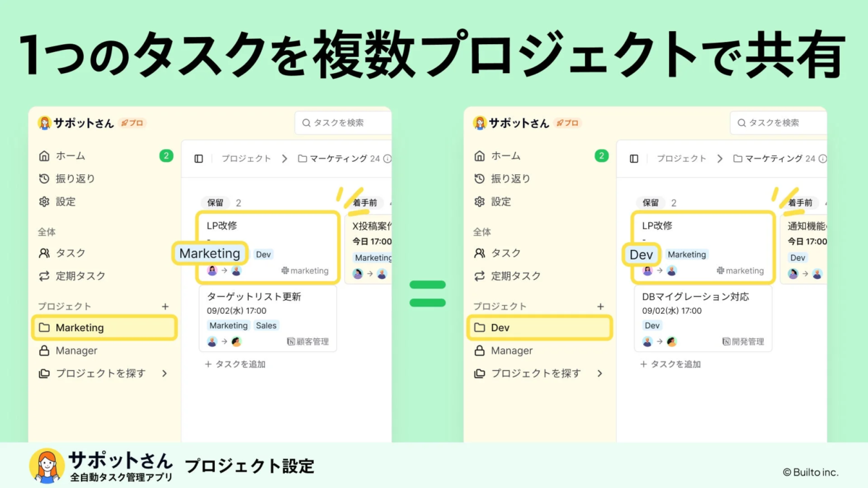This screenshot has width=868, height=488.
Task: Click the Marketing project folder icon
Action: (x=44, y=328)
